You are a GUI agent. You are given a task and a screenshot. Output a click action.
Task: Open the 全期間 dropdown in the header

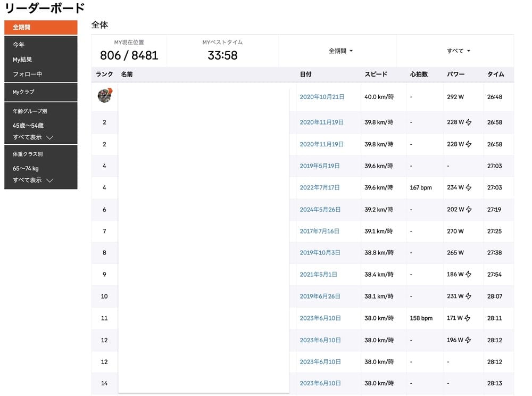[340, 51]
